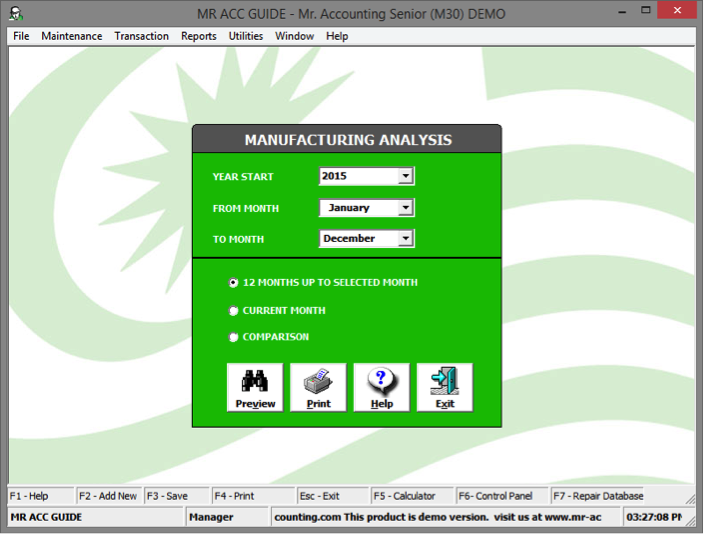The image size is (704, 534).
Task: Click the demo version message in the status bar
Action: [444, 517]
